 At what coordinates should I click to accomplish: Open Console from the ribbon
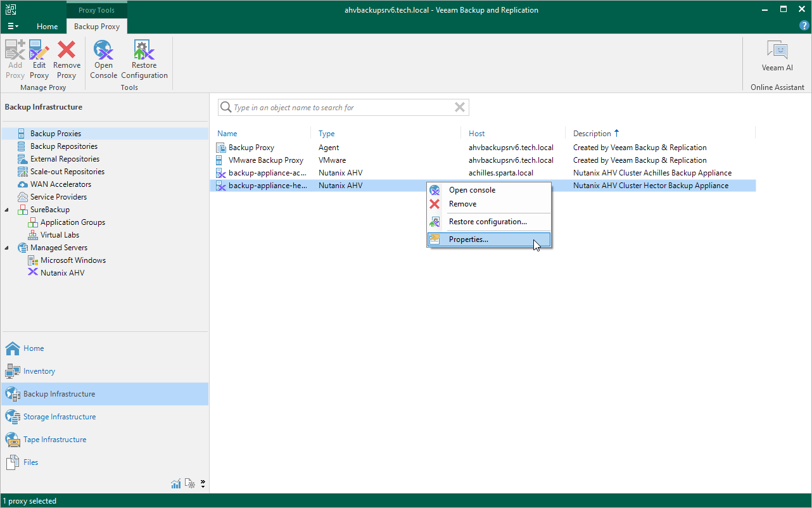tap(103, 60)
